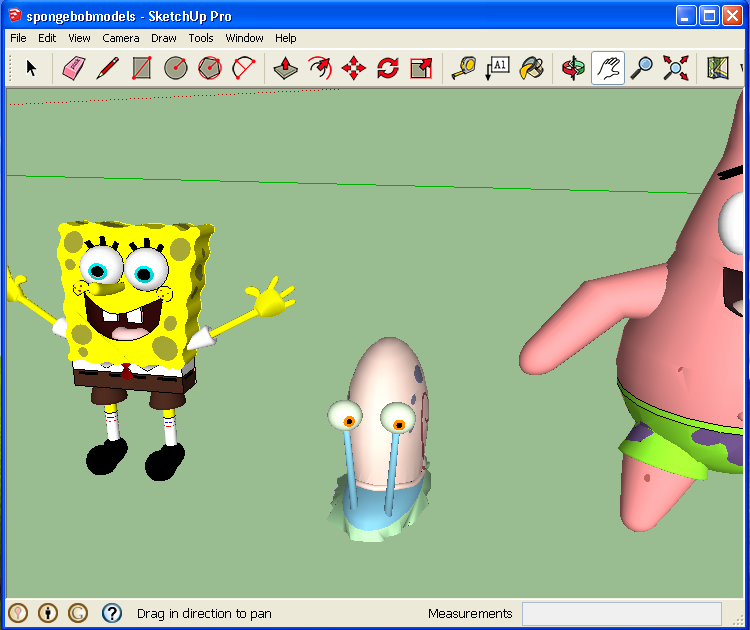
Task: Activate the Offset tool
Action: (320, 68)
